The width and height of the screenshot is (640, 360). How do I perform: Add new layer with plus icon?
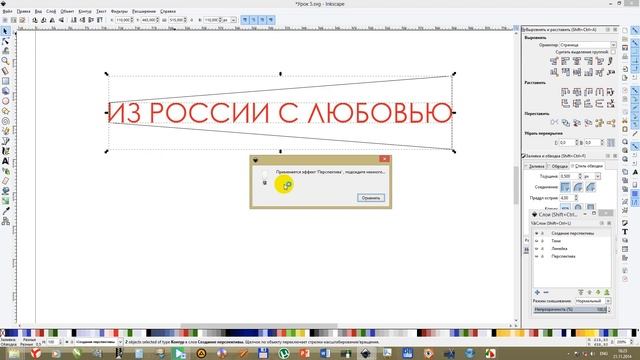(537, 292)
